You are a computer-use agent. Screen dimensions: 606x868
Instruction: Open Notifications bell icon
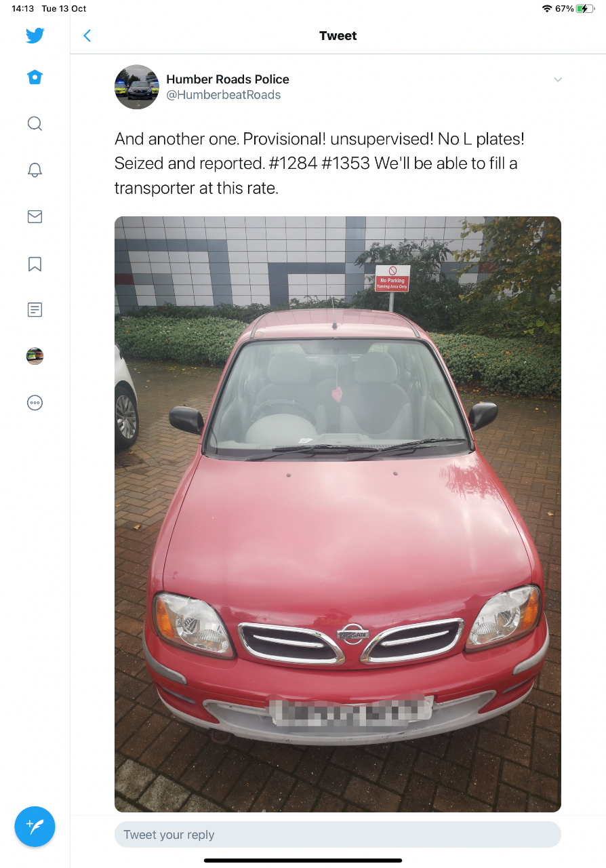(35, 170)
